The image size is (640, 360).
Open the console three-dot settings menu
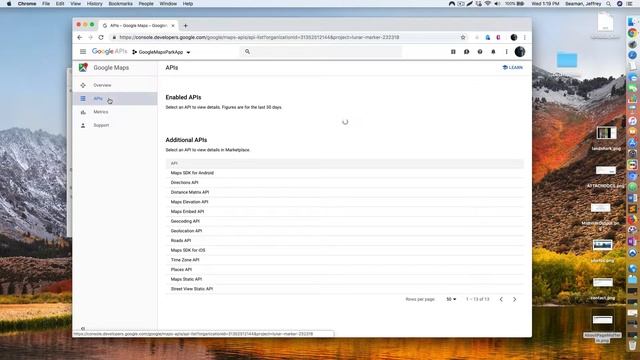click(507, 52)
